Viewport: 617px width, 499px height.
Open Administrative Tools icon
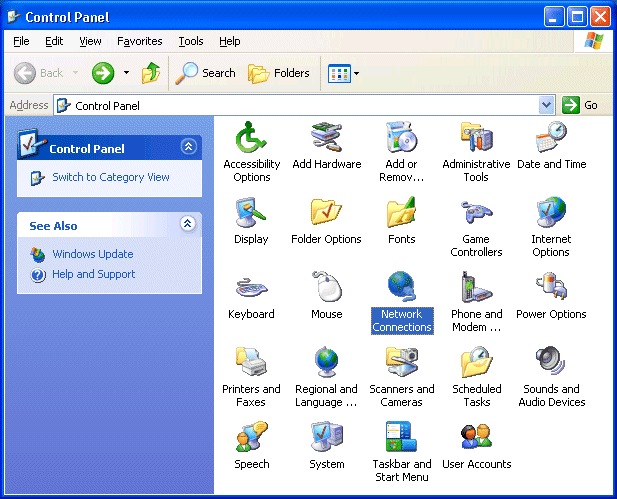[x=477, y=138]
